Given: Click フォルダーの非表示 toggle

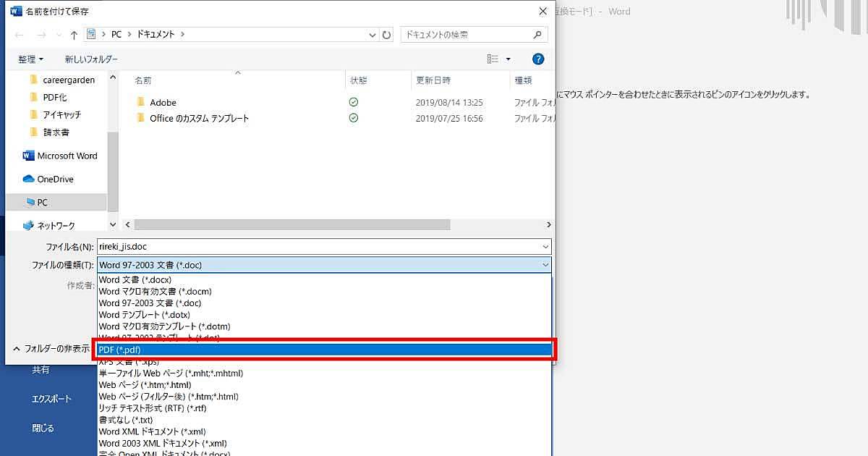Looking at the screenshot, I should [x=51, y=349].
